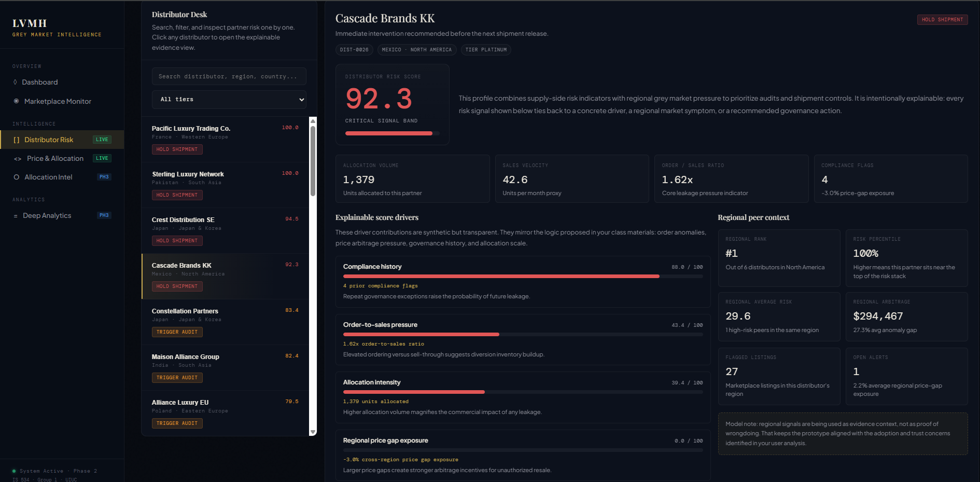Click the "-3.0% cross-region price gap exposure" text

pyautogui.click(x=400, y=460)
